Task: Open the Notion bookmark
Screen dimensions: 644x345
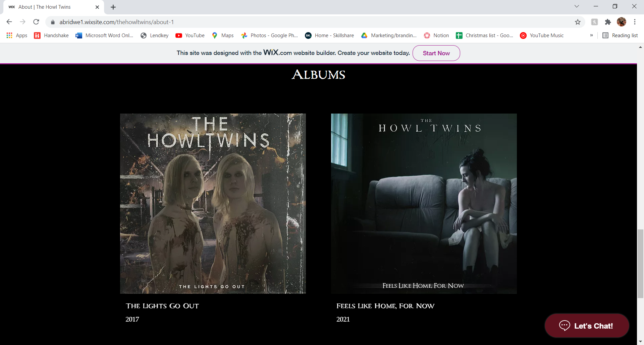Action: [x=436, y=36]
